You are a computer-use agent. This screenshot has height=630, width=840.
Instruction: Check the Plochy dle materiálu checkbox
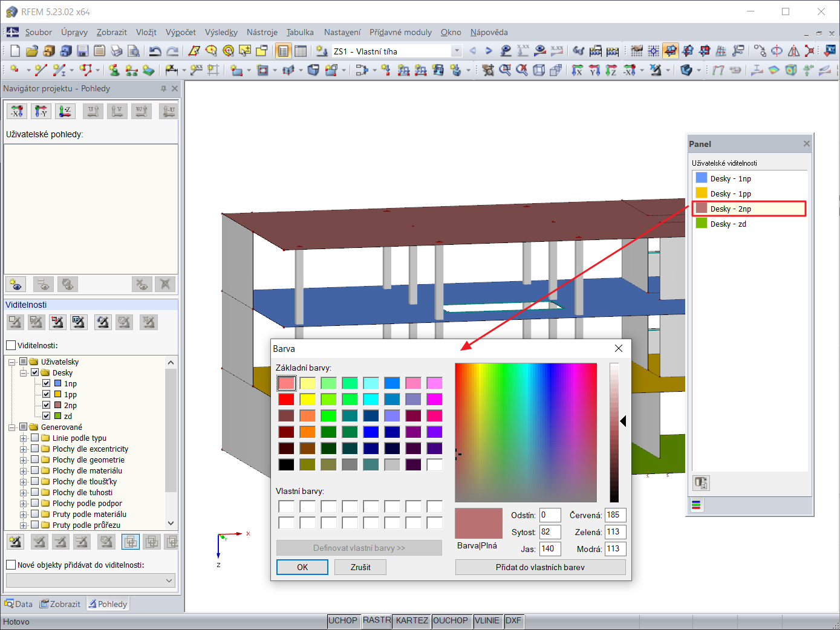[x=35, y=470]
